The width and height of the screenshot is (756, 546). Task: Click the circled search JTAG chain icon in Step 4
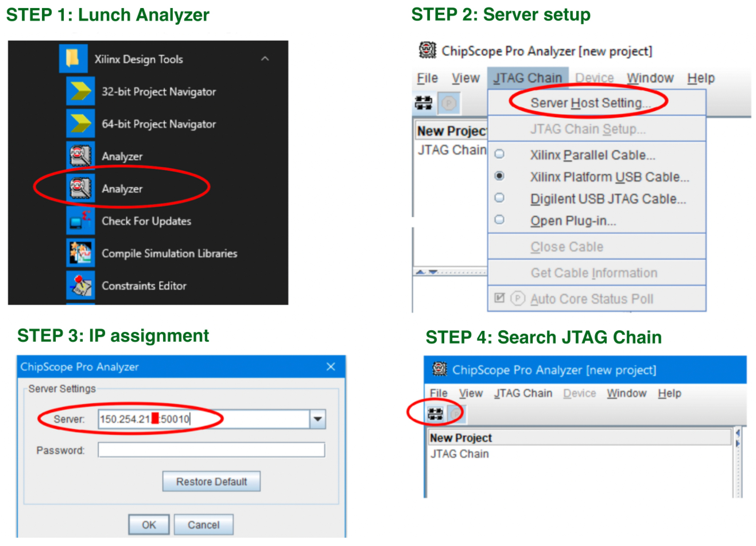[435, 414]
